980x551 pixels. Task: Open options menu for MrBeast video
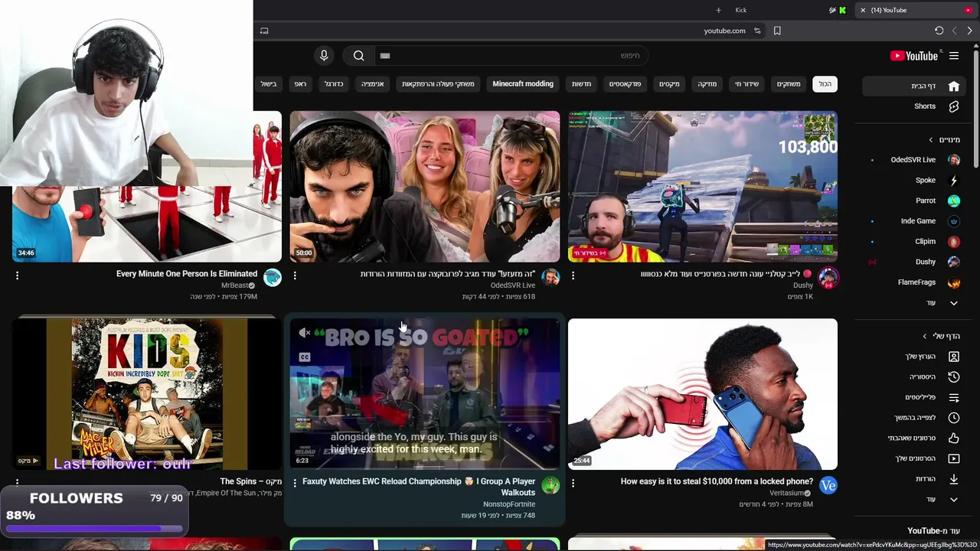(x=17, y=275)
